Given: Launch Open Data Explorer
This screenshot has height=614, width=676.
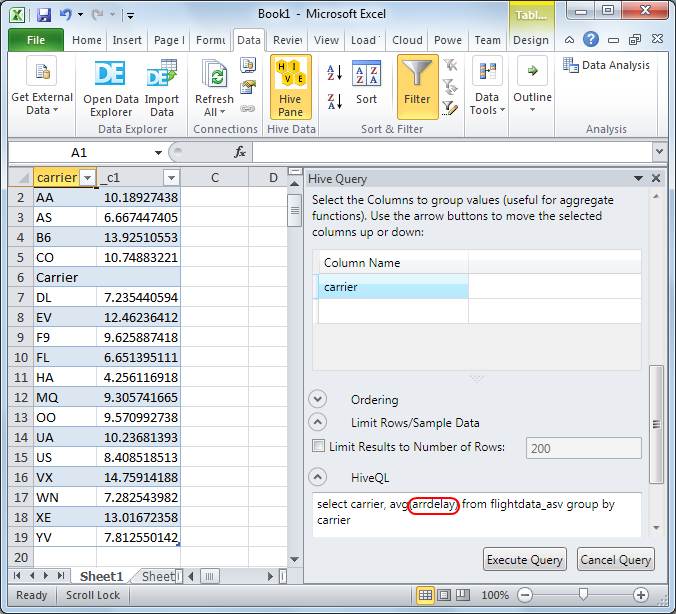Looking at the screenshot, I should [111, 88].
